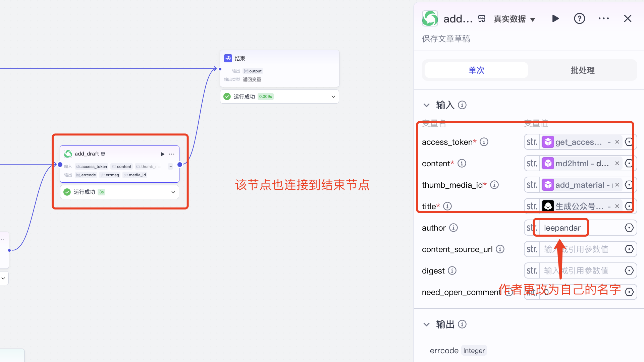Collapse the 输出 section
This screenshot has width=644, height=362.
[426, 324]
